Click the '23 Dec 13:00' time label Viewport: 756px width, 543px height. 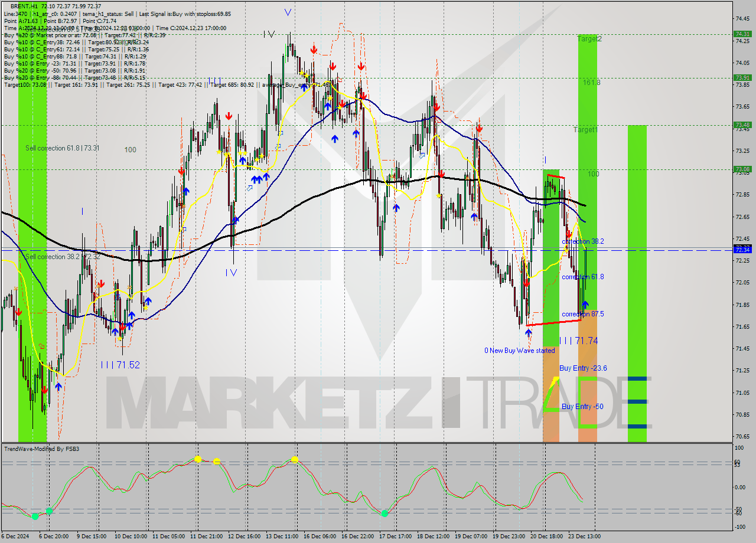click(584, 537)
